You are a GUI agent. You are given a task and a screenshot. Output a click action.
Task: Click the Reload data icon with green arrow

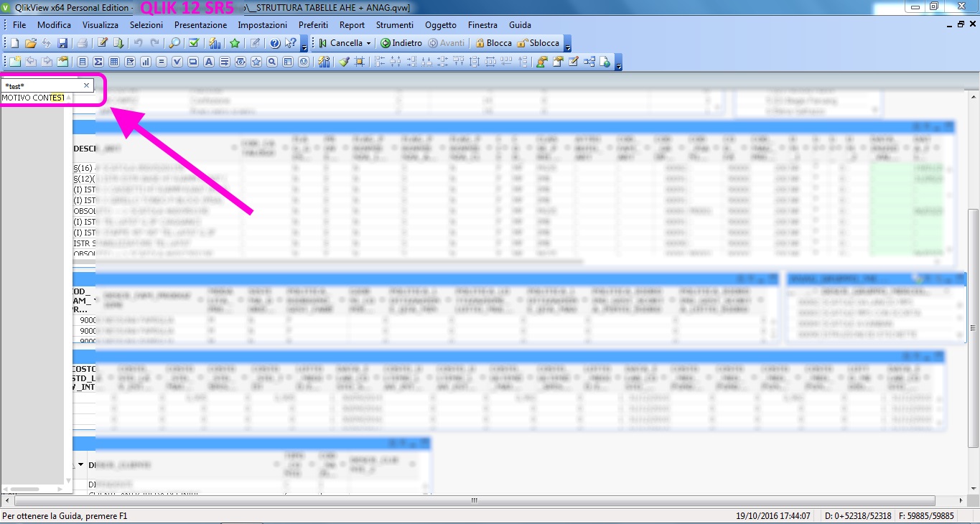pos(118,43)
